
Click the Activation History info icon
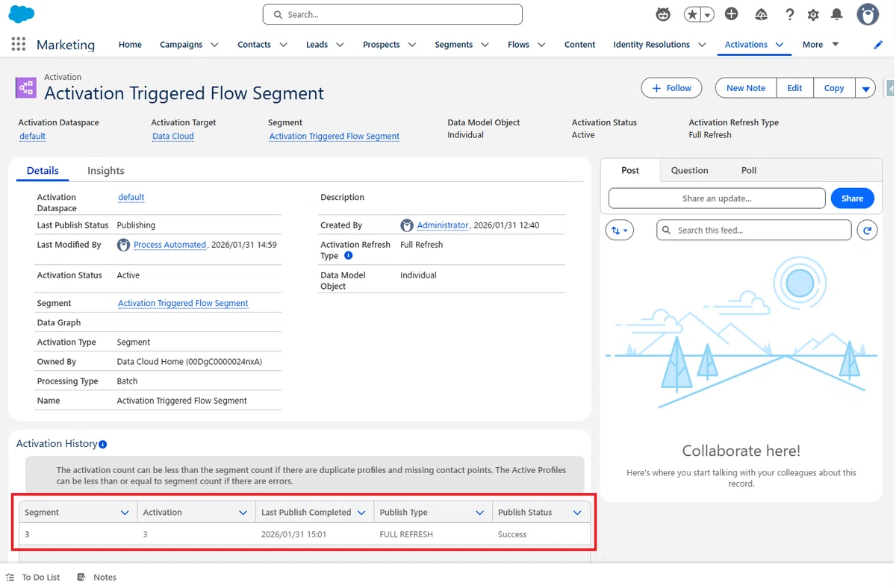[103, 444]
